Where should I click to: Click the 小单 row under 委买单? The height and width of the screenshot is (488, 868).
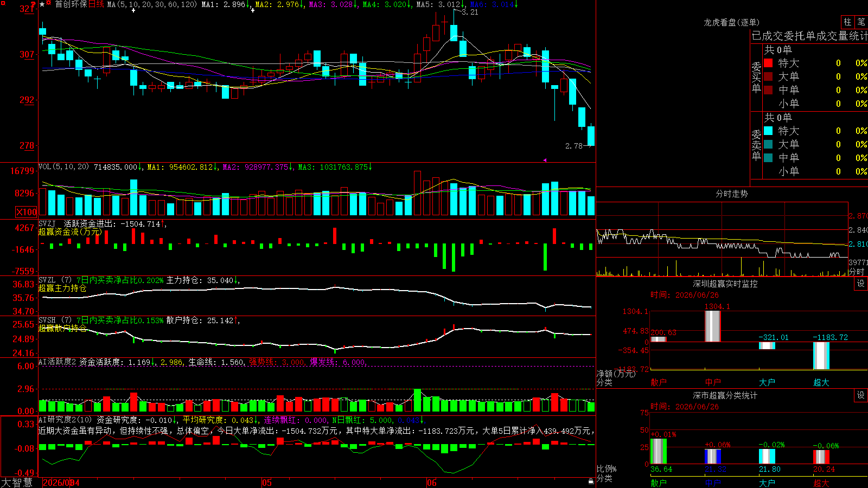pyautogui.click(x=816, y=104)
